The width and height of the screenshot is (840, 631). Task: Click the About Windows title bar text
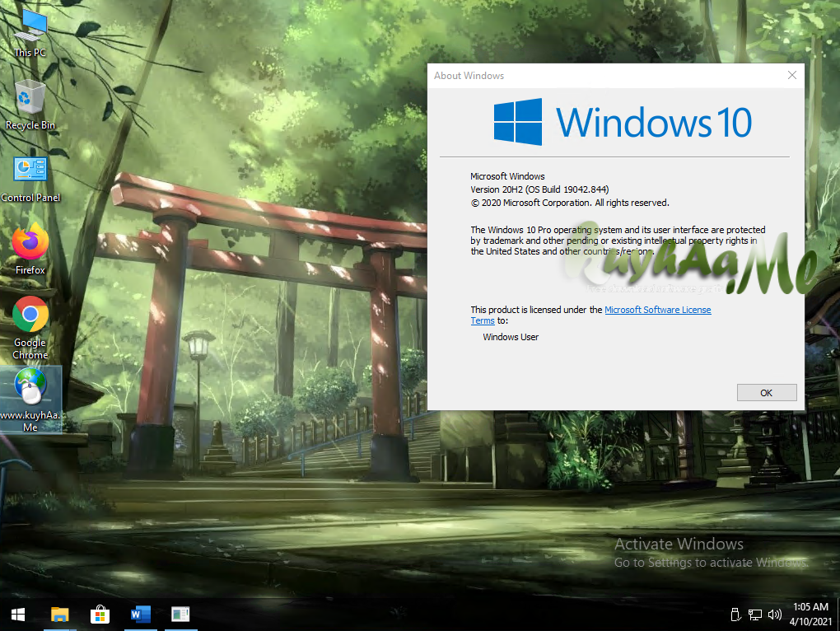(469, 76)
